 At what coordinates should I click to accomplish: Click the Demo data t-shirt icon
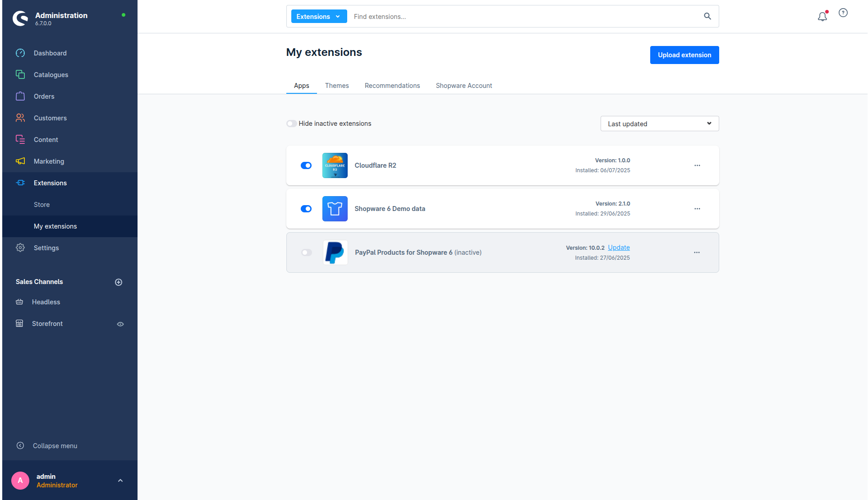point(335,209)
